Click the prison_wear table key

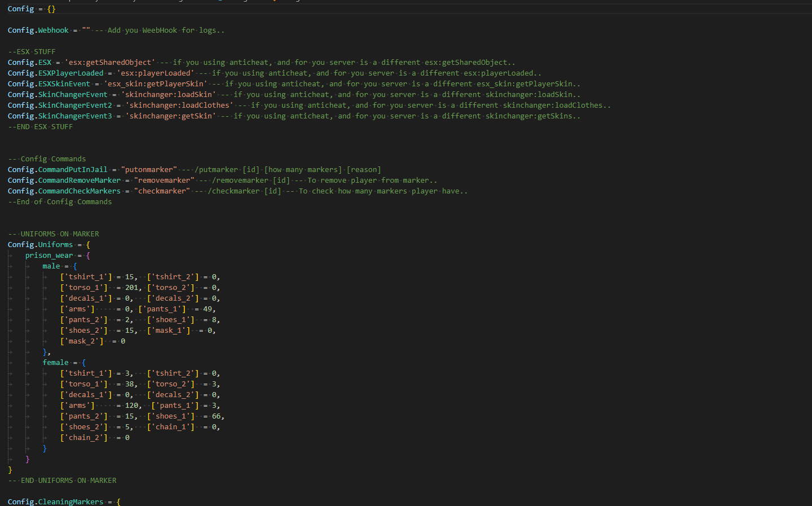49,256
